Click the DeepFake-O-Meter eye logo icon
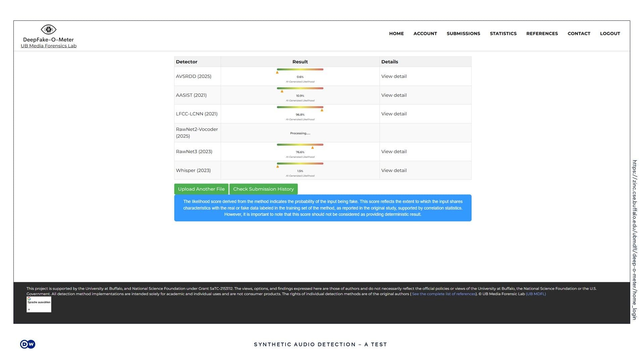The image size is (644, 362). tap(48, 29)
